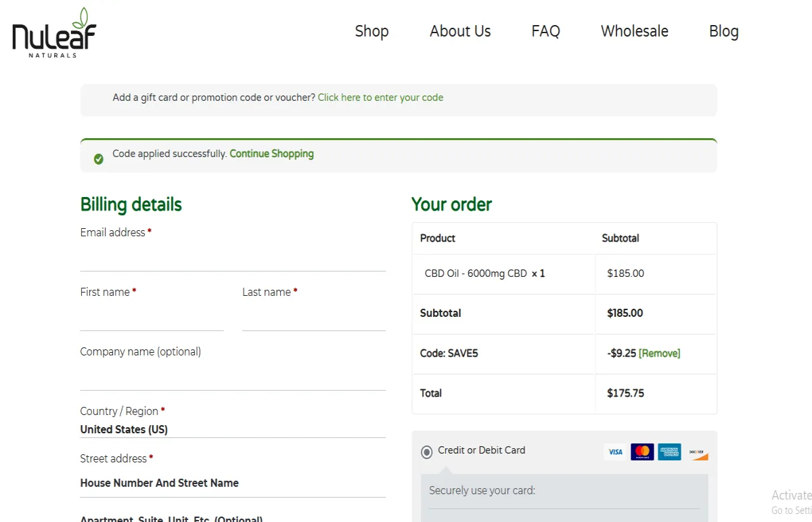Click here to enter your code
Screen dimensions: 812x522
[x=380, y=97]
